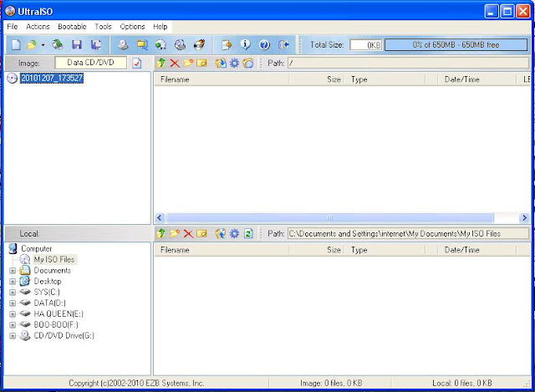Image resolution: width=535 pixels, height=392 pixels.
Task: Click the horizontal scrollbar left arrow
Action: tap(160, 217)
